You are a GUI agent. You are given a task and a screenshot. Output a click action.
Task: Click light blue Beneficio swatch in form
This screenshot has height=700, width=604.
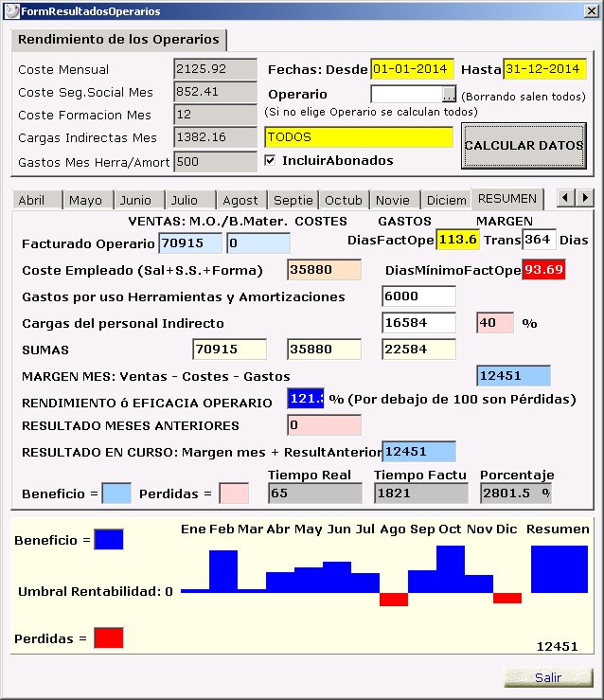coord(116,494)
